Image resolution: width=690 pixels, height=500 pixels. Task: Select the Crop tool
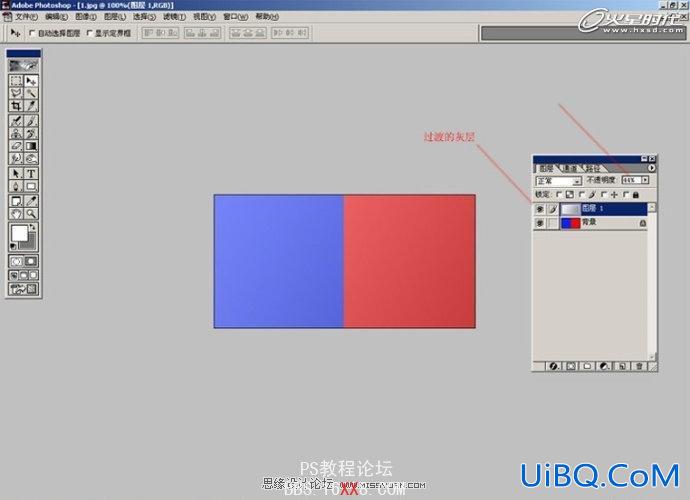16,106
